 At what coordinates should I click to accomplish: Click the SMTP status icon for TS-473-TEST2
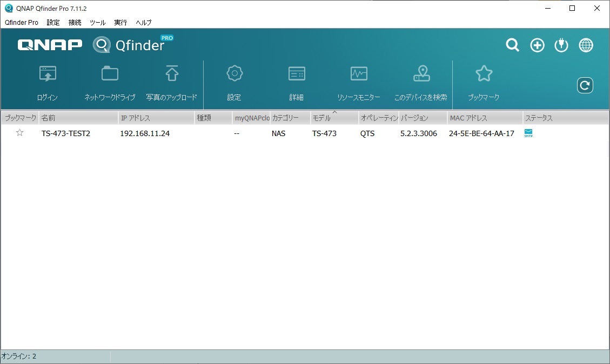point(528,133)
